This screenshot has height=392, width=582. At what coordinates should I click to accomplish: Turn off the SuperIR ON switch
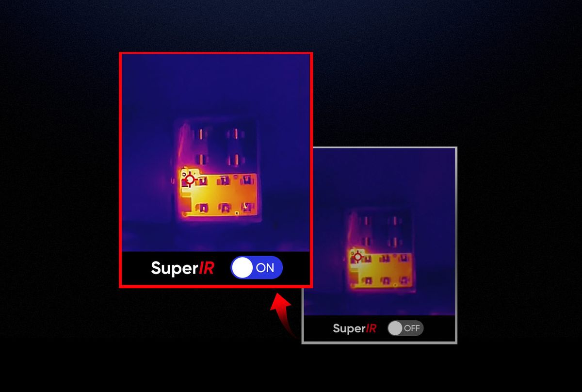tap(257, 267)
